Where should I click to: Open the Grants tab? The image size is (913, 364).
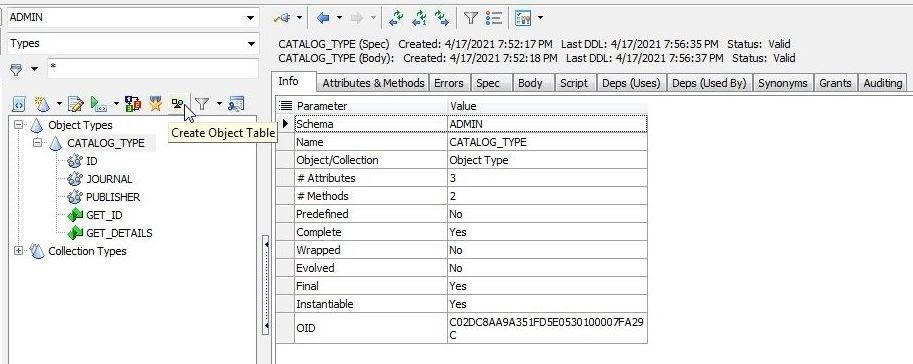click(x=836, y=83)
